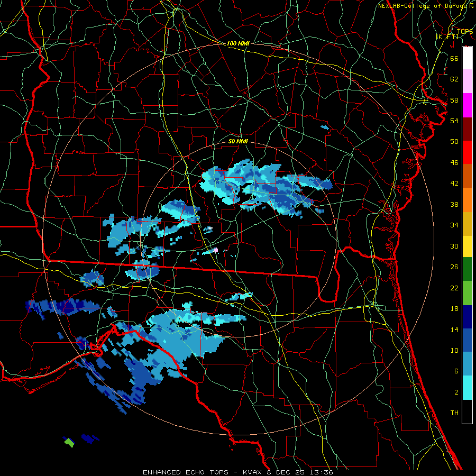This screenshot has width=476, height=476.
Task: Click the light green legend swatch
Action: click(467, 292)
